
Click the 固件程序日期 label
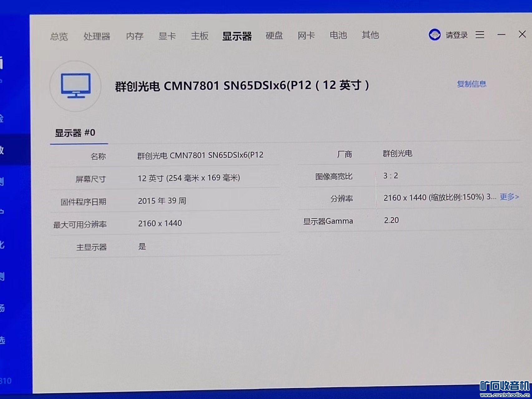point(83,202)
